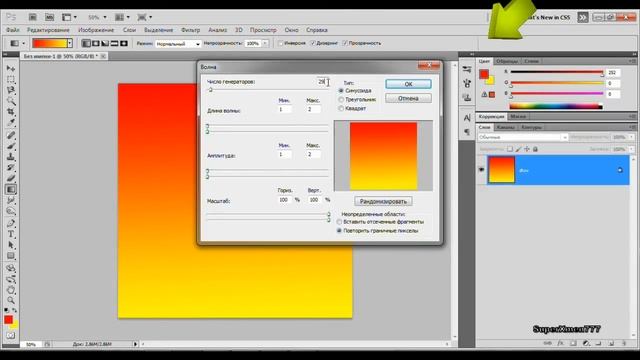The image size is (640, 360).
Task: Select the Crop tool
Action: (x=11, y=112)
